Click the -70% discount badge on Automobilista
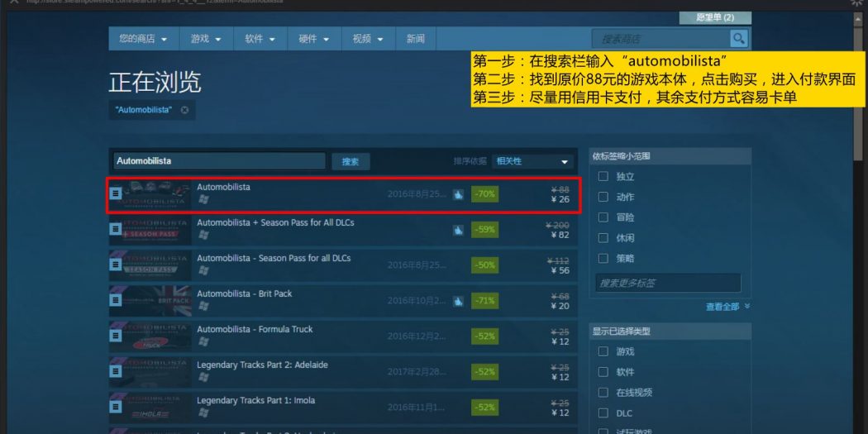Viewport: 868px width, 434px height. (x=485, y=194)
